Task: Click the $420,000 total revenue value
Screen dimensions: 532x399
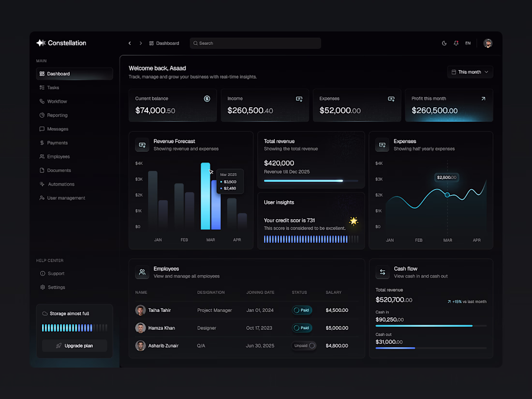Action: pyautogui.click(x=279, y=163)
